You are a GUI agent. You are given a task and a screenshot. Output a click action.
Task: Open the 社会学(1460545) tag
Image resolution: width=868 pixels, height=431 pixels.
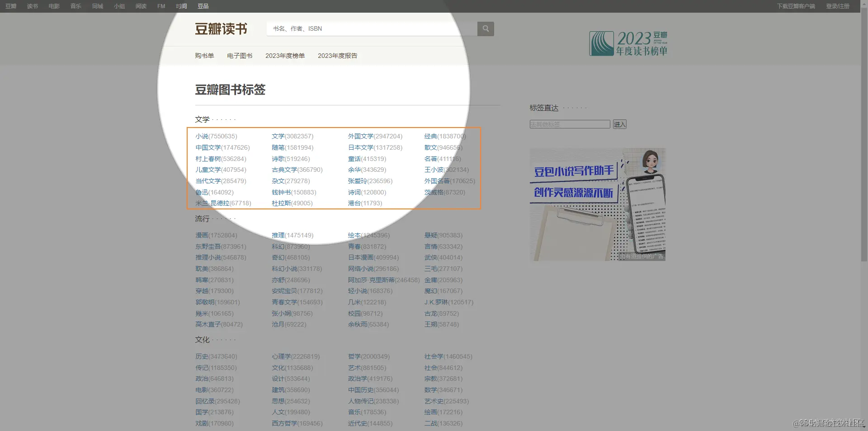(448, 356)
